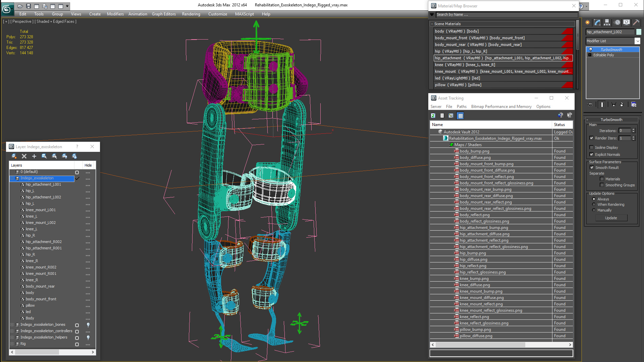644x362 pixels.
Task: Toggle Show End Result icon
Action: coord(602,105)
